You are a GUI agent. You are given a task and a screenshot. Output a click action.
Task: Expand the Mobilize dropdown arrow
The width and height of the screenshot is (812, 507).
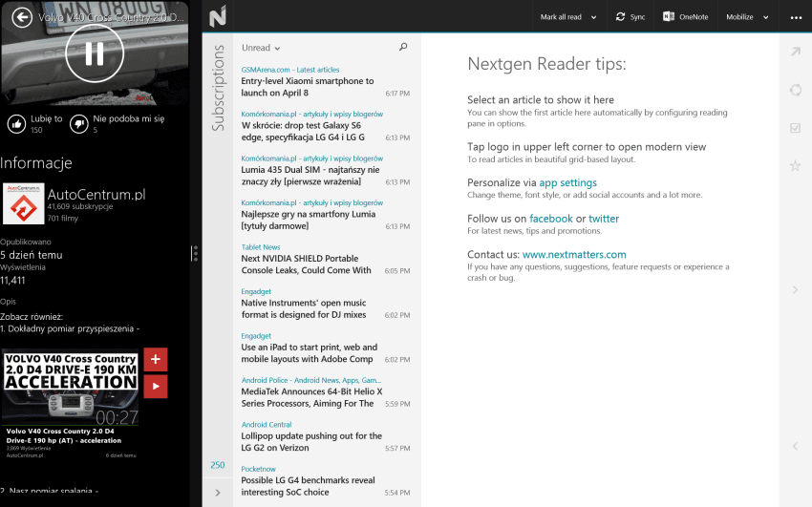point(766,17)
